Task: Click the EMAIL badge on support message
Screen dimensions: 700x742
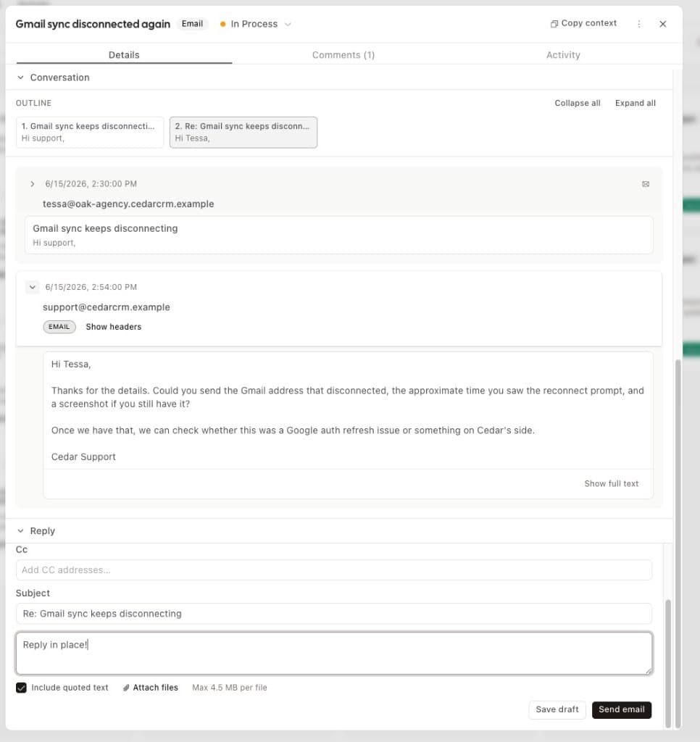Action: point(59,327)
